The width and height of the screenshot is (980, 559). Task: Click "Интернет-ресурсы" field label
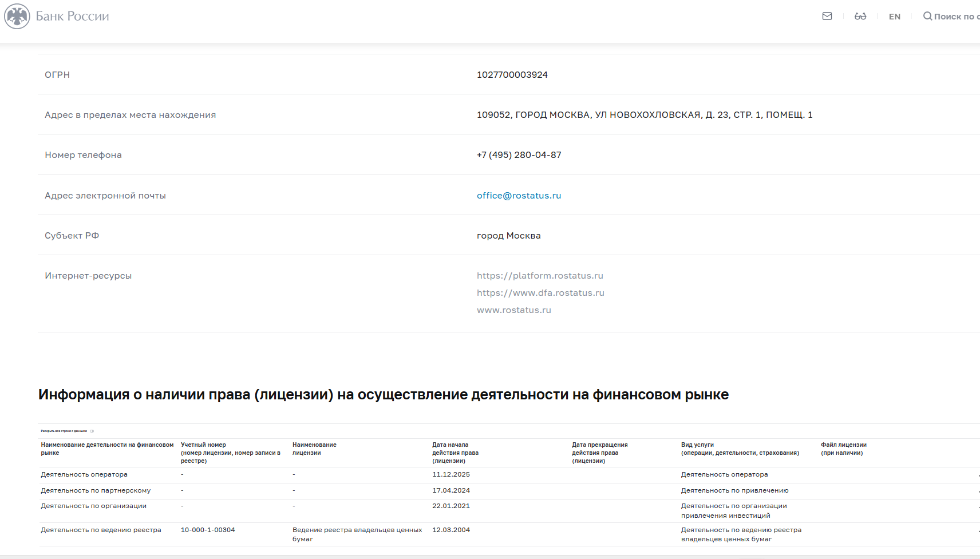(88, 275)
